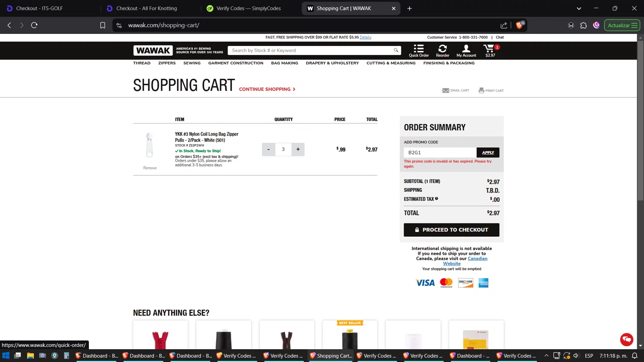Viewport: 644px width, 362px height.
Task: Open YKK #3 Nylon Coil zipper product title
Action: pyautogui.click(x=207, y=137)
